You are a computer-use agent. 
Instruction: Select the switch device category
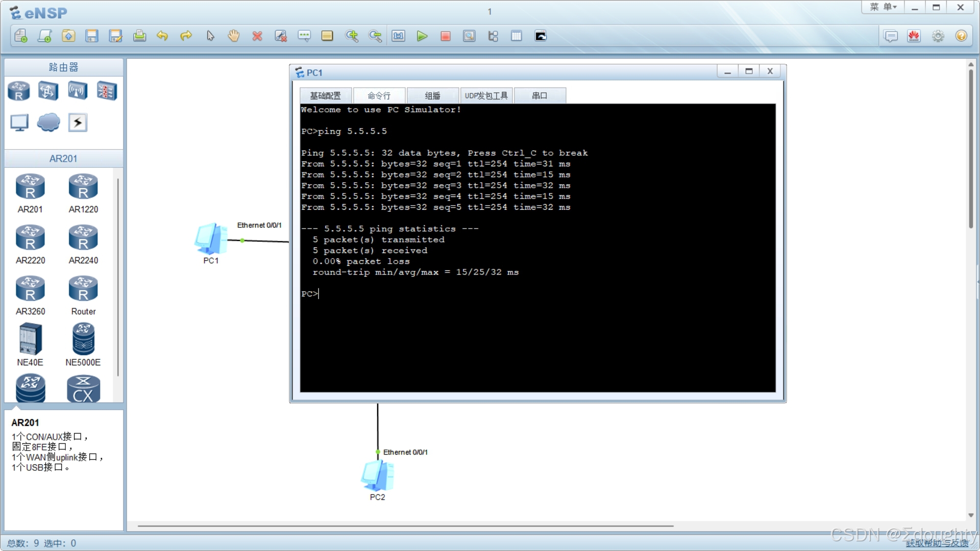point(48,91)
